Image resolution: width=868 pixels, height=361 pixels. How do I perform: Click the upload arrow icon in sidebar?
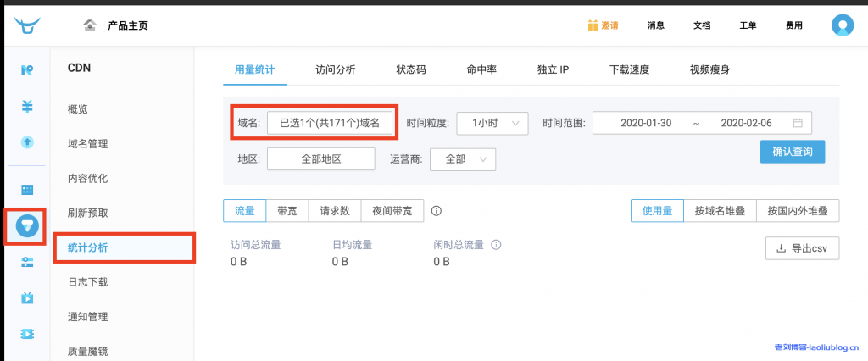coord(27,142)
